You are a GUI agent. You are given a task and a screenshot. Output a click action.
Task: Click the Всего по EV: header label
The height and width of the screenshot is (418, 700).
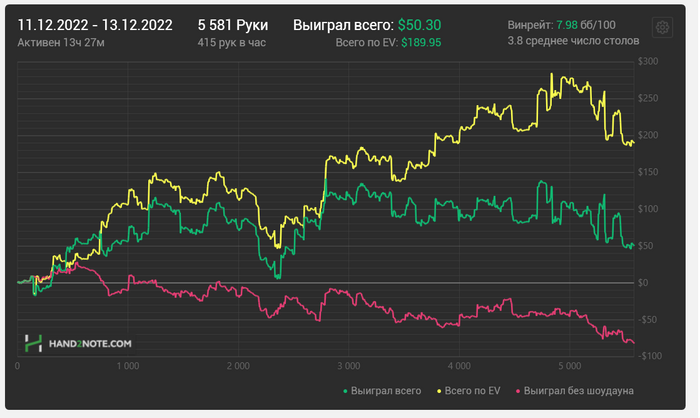[x=367, y=42]
